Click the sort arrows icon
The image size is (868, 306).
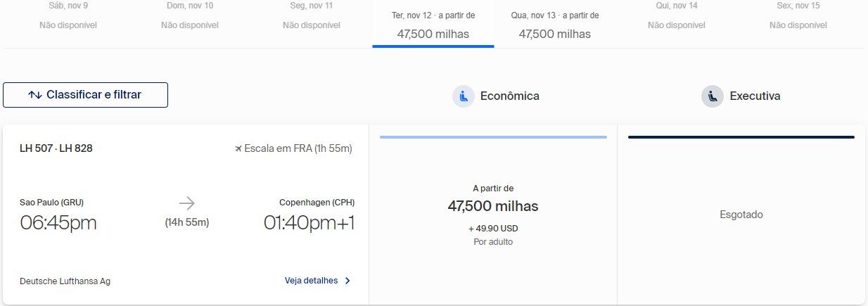(x=35, y=95)
